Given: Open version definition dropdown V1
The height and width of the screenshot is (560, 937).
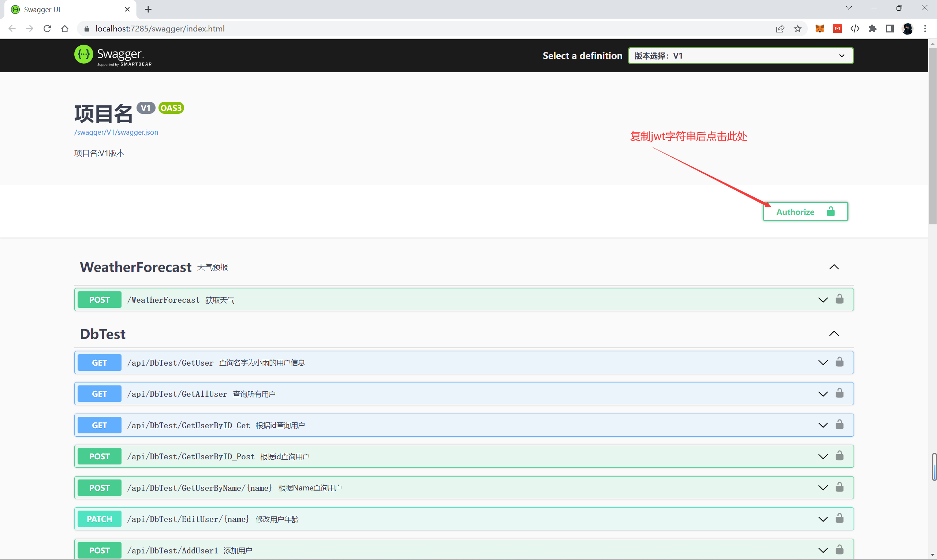Looking at the screenshot, I should tap(740, 56).
